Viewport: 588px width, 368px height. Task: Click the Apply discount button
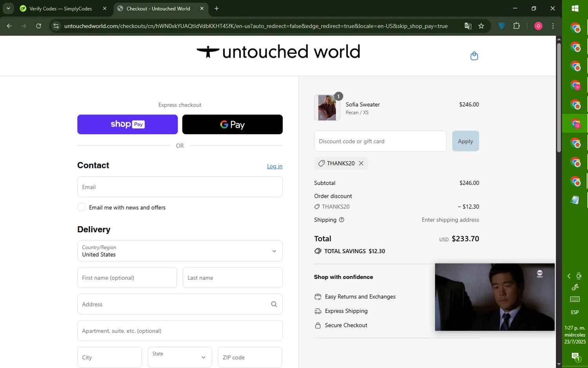pos(465,141)
